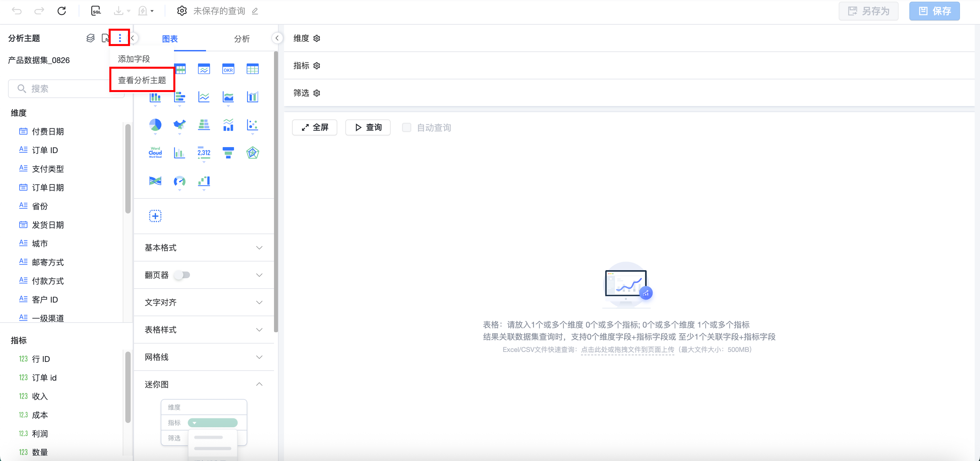Image resolution: width=980 pixels, height=461 pixels.
Task: Pick the radar chart icon
Action: [x=253, y=153]
